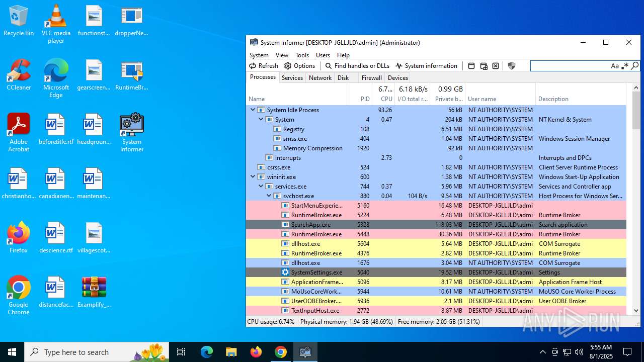644x362 pixels.
Task: Open Microsoft Edge desktop icon
Action: pyautogui.click(x=56, y=78)
